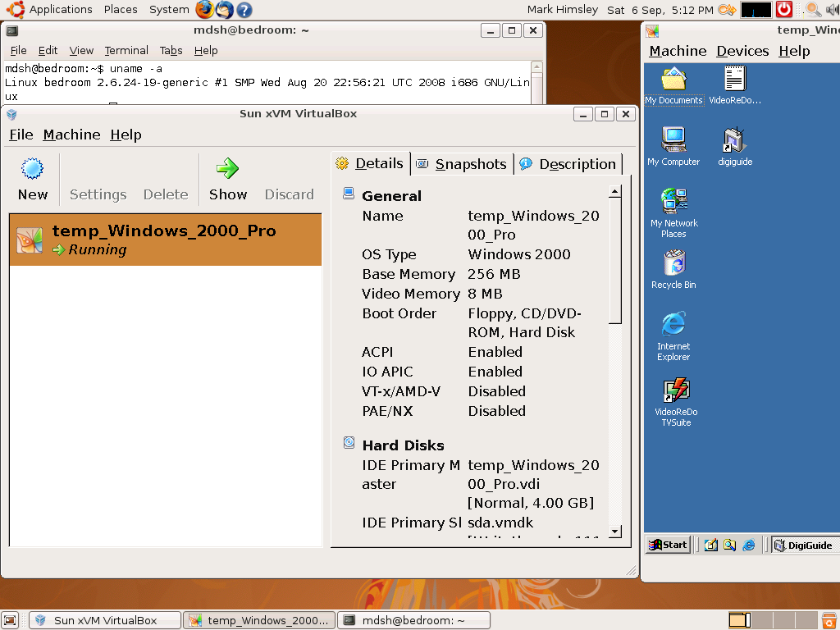Viewport: 840px width, 630px height.
Task: Launch Internet Explorer desktop icon
Action: pos(673,325)
